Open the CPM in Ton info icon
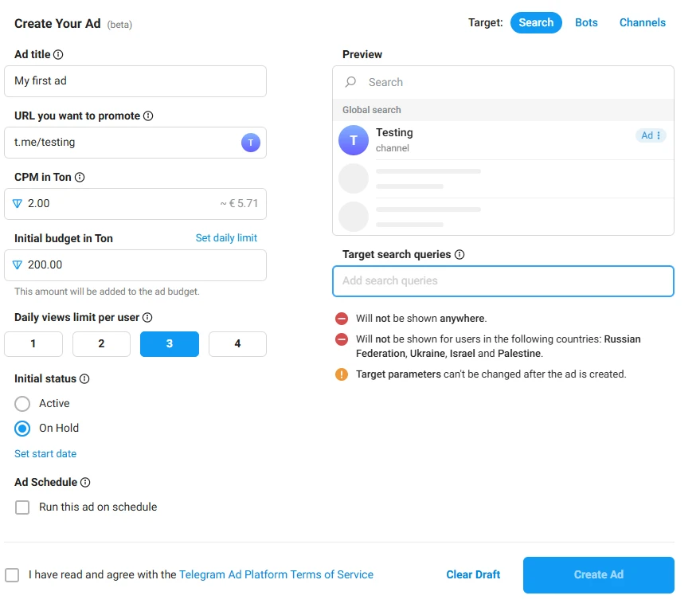The width and height of the screenshot is (700, 615). (x=80, y=178)
